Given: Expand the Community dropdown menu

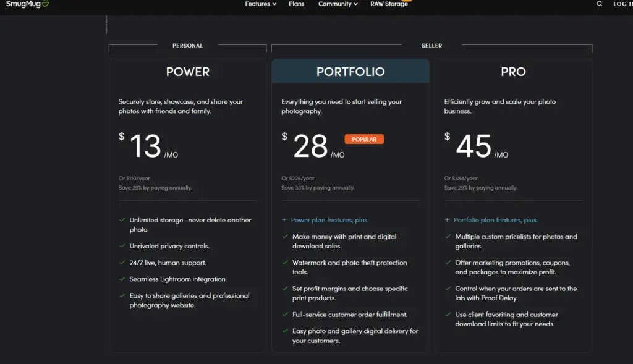Looking at the screenshot, I should click(338, 4).
